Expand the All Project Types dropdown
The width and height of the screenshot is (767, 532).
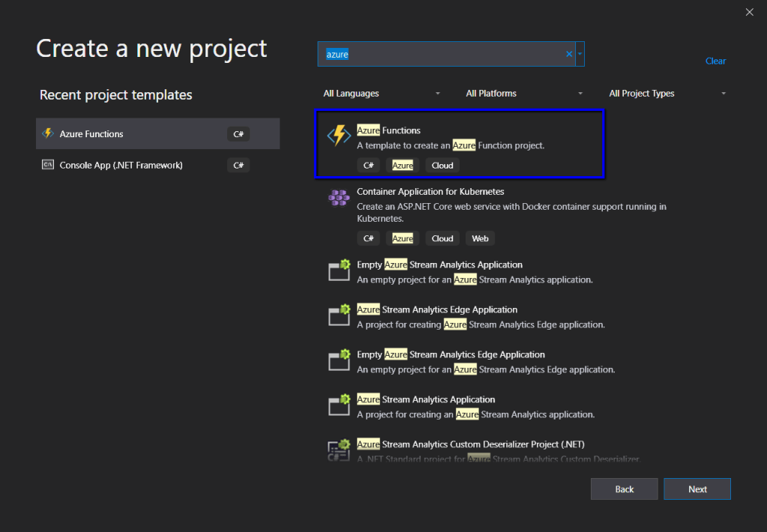point(667,94)
